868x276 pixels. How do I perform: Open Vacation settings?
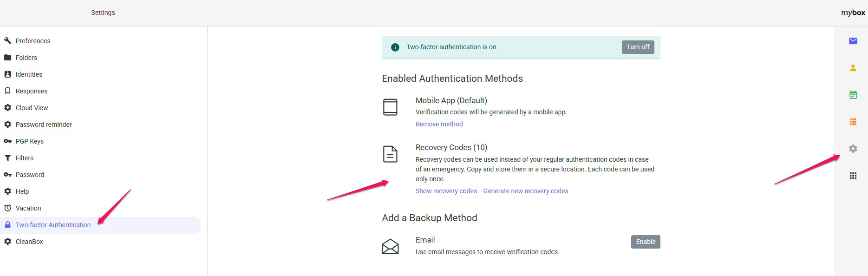100,208
